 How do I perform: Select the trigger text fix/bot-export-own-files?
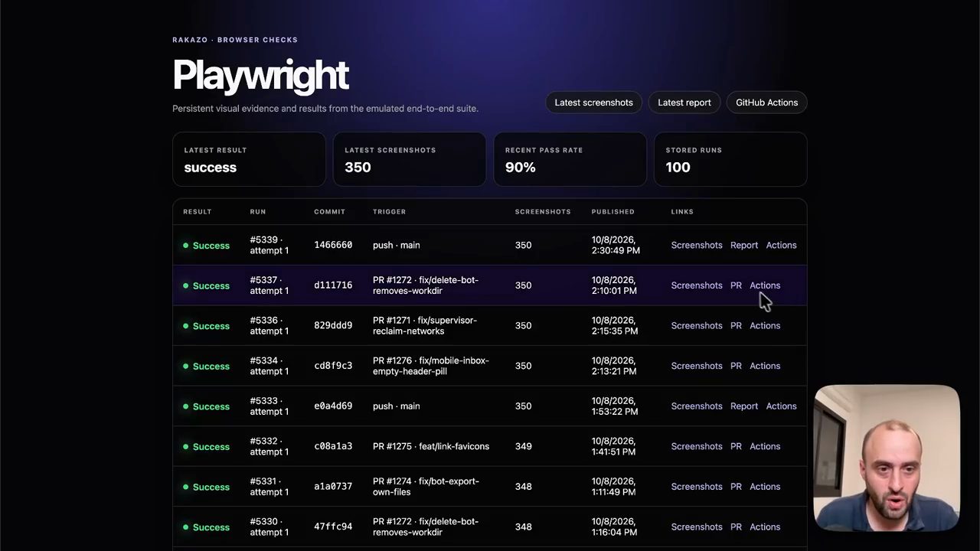[426, 487]
